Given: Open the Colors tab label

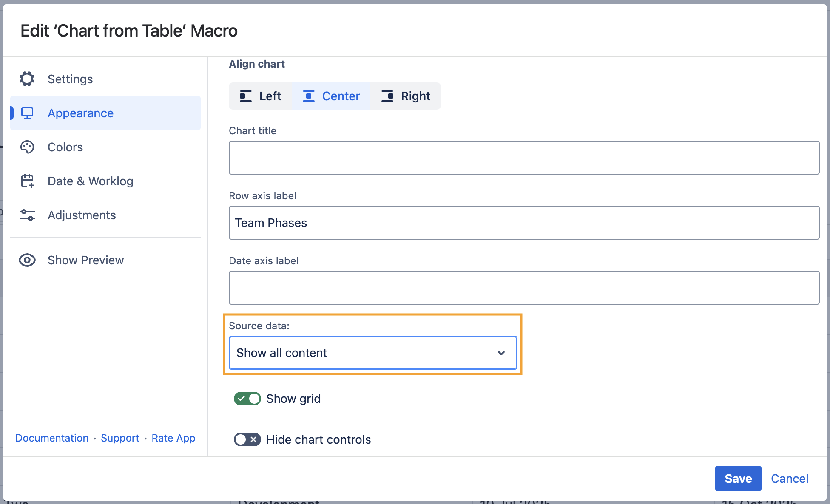Looking at the screenshot, I should pyautogui.click(x=65, y=147).
